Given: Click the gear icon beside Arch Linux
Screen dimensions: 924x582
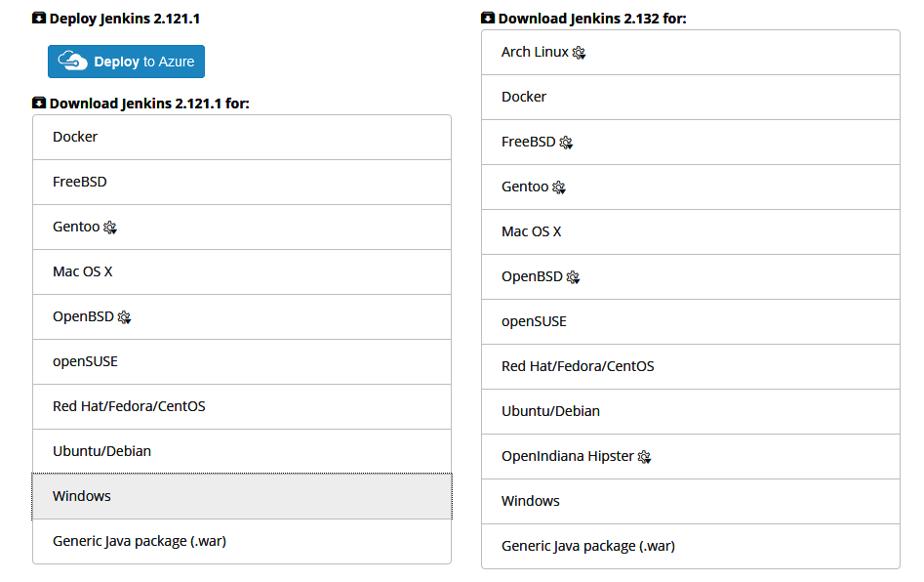Looking at the screenshot, I should coord(580,54).
